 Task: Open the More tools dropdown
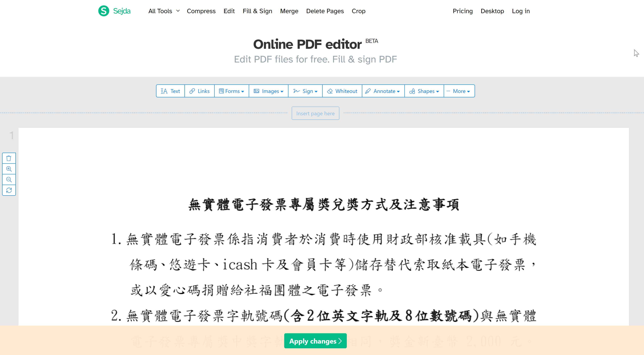click(459, 91)
